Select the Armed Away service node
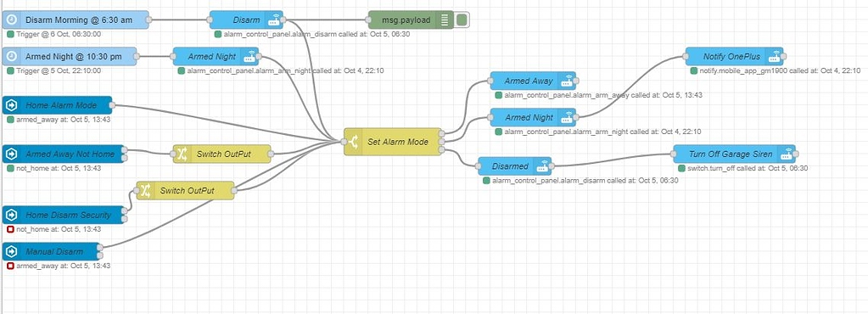This screenshot has width=868, height=314. tap(533, 81)
